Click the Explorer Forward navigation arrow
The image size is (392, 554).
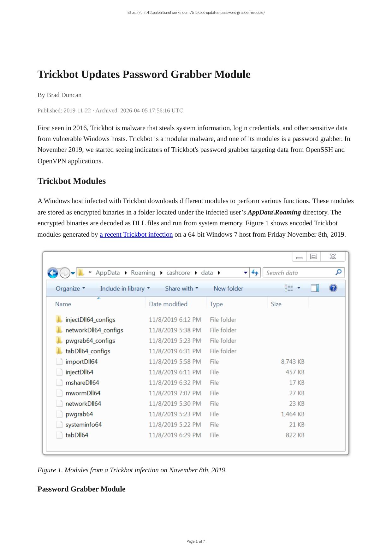coord(64,273)
